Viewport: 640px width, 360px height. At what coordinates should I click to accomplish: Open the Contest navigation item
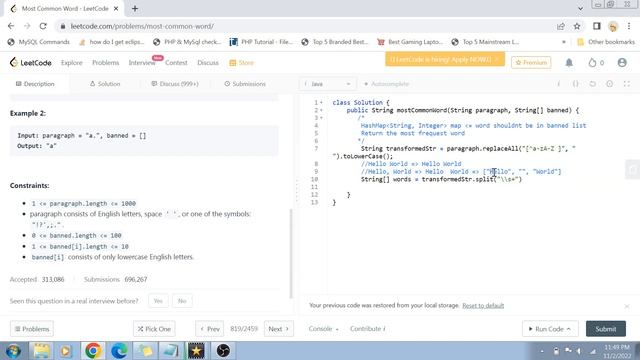coord(176,62)
